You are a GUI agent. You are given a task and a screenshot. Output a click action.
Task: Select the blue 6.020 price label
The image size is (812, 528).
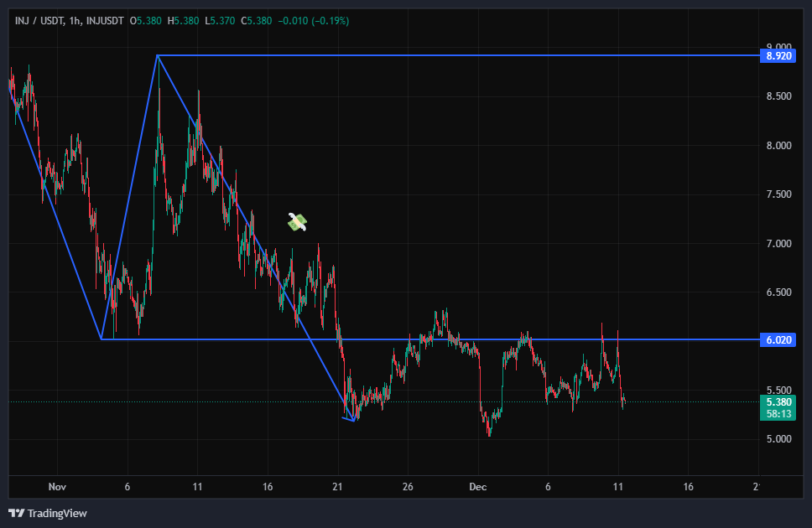[777, 339]
